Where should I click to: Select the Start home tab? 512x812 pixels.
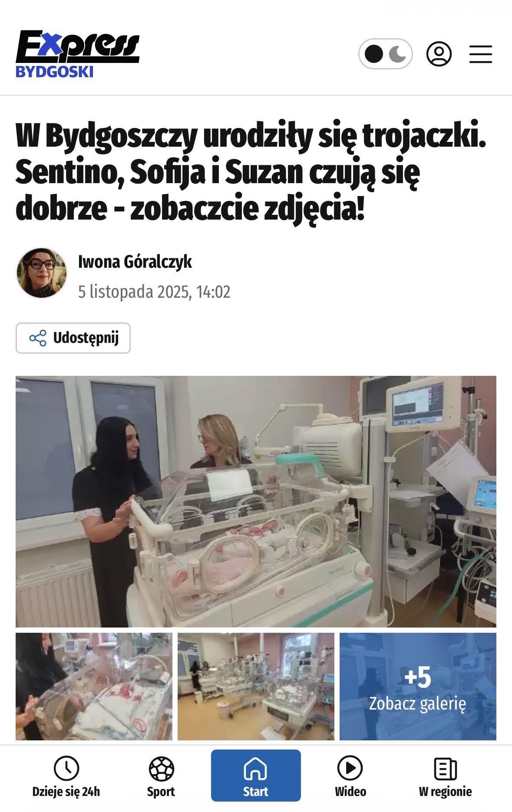[x=256, y=778]
